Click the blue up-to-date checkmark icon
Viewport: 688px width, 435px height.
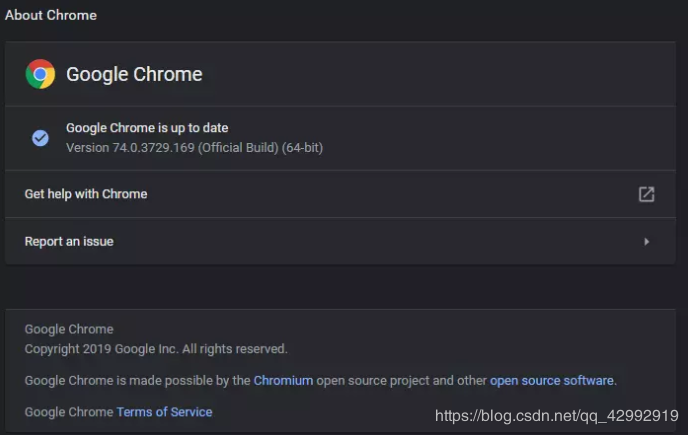[x=40, y=138]
